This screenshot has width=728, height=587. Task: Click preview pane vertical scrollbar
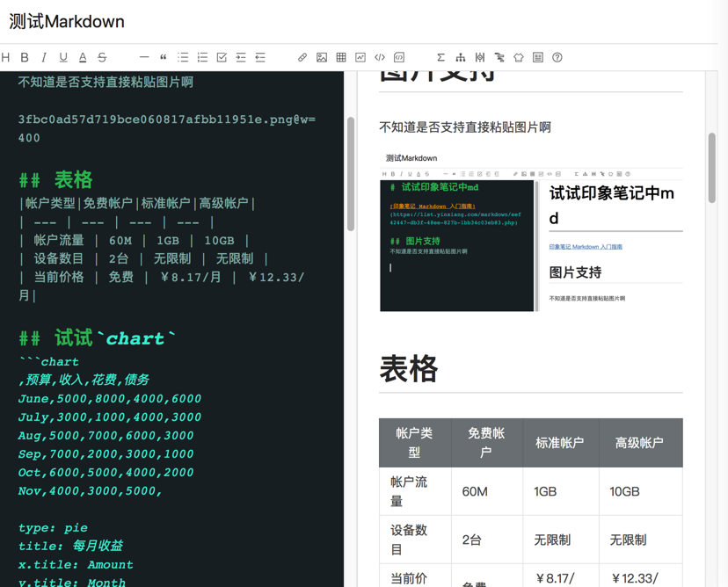[x=712, y=168]
